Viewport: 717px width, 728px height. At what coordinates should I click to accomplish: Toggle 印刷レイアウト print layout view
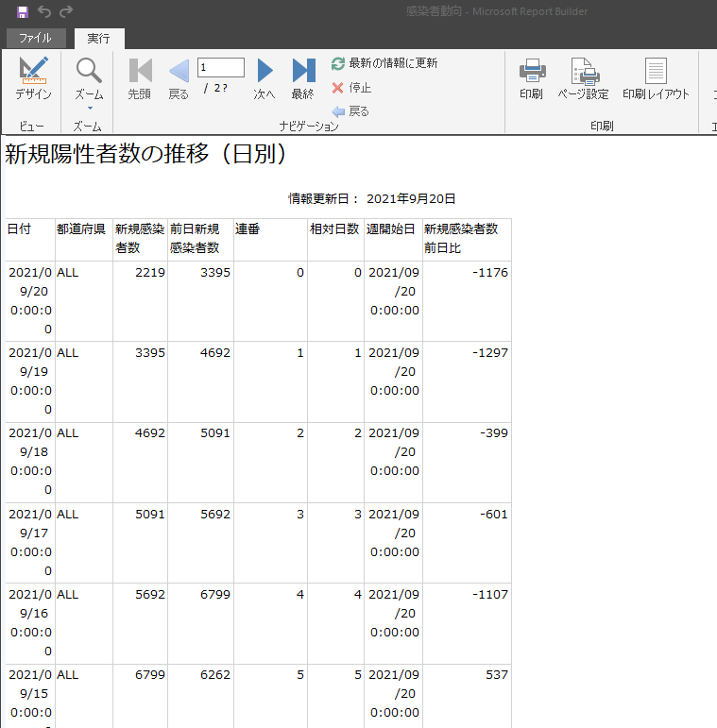click(x=656, y=75)
